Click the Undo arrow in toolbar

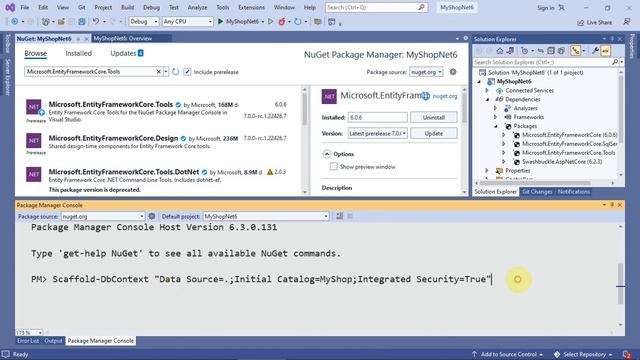(96, 22)
